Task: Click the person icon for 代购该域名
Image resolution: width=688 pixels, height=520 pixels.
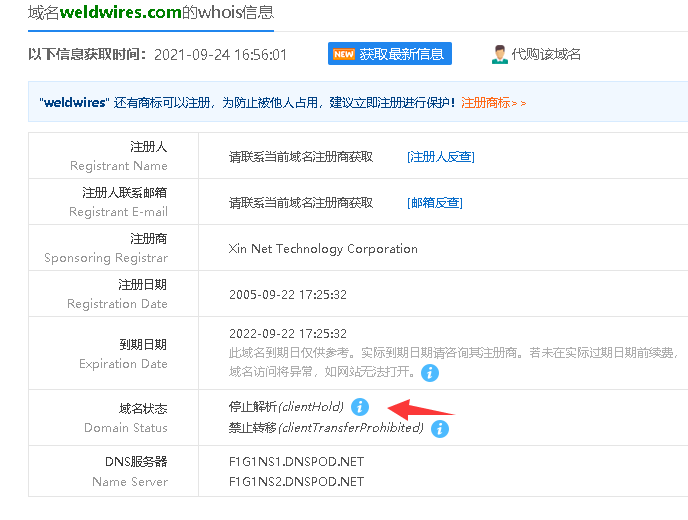Action: pyautogui.click(x=499, y=54)
